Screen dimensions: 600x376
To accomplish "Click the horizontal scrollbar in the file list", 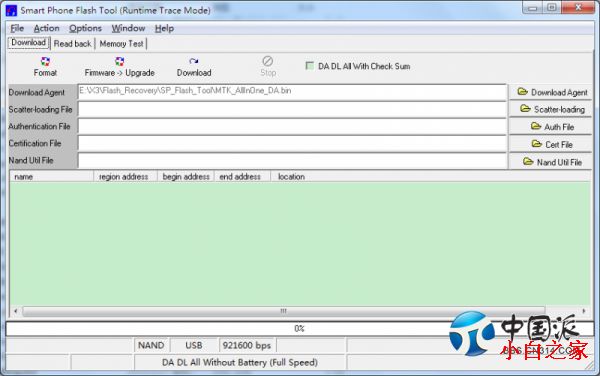I will (283, 311).
